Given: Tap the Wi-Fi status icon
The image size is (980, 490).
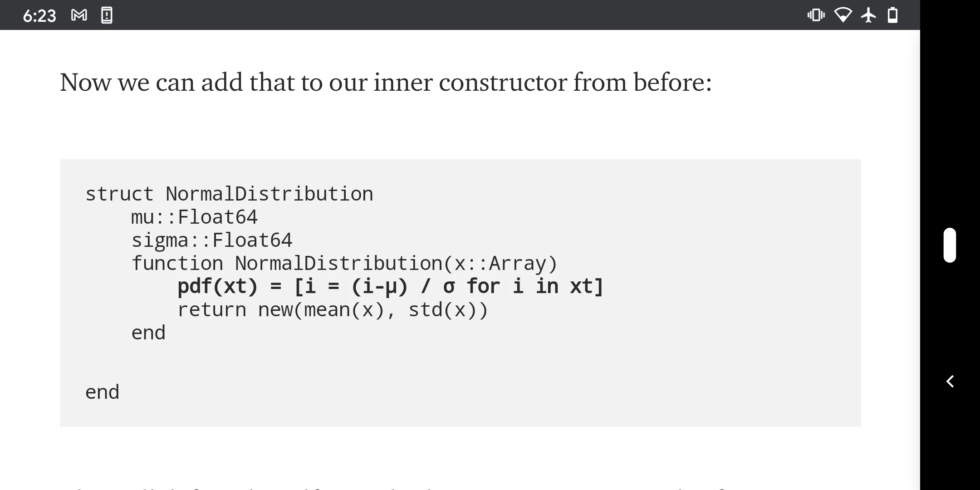Looking at the screenshot, I should [843, 15].
